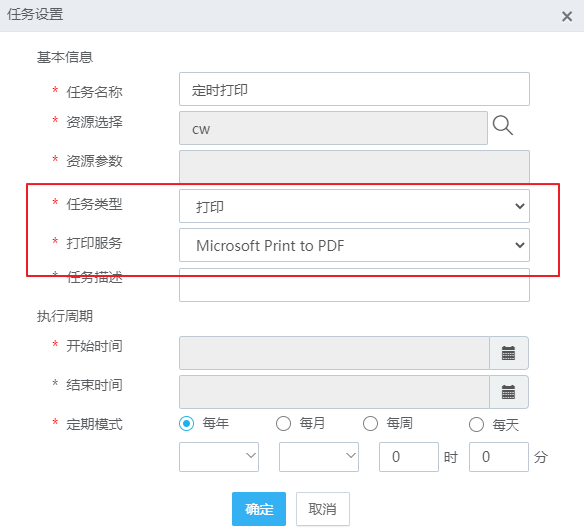Open the second empty dropdown under 定期模式
584x531 pixels.
pos(319,457)
